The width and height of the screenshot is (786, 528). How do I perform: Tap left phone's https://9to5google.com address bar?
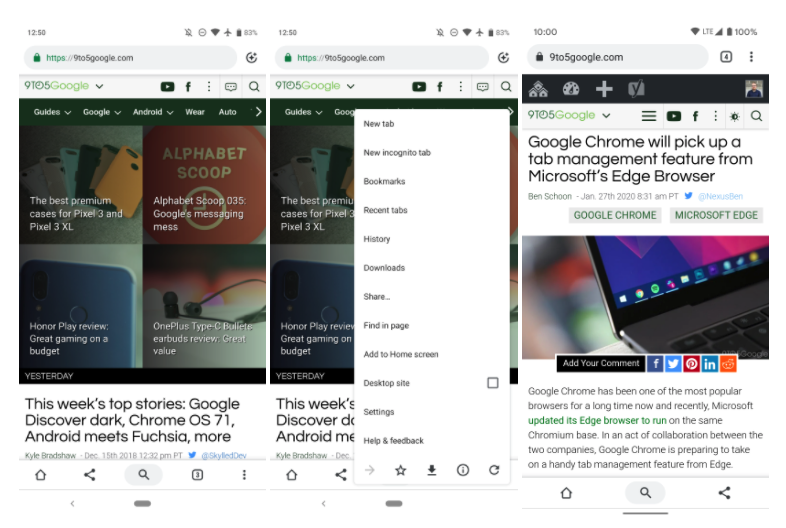(x=130, y=58)
